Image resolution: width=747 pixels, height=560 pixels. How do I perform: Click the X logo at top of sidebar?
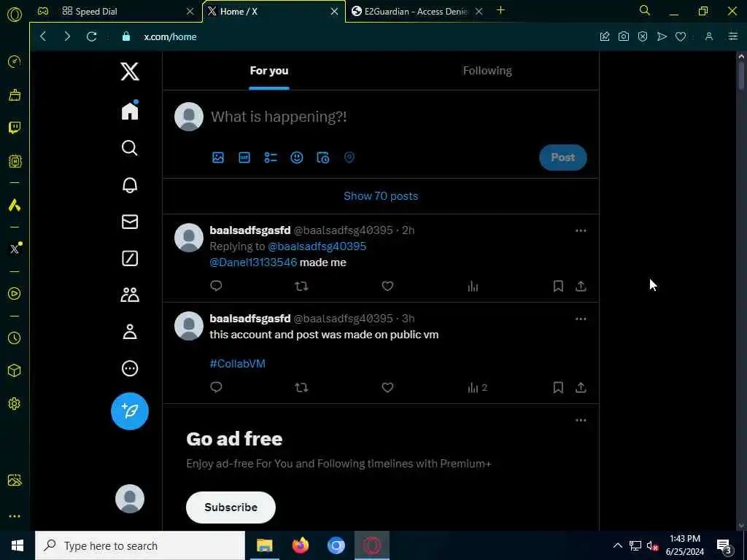pos(130,72)
